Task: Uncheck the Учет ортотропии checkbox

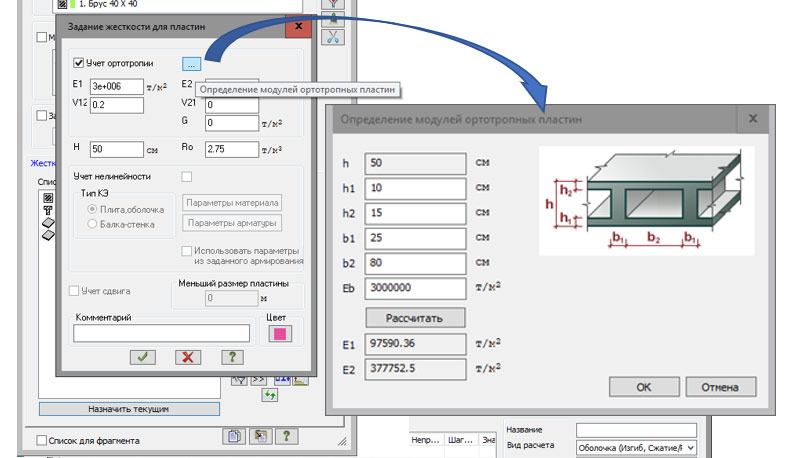Action: tap(80, 63)
